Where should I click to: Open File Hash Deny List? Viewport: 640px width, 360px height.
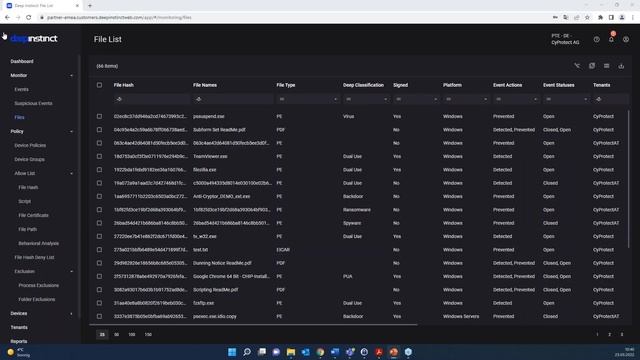(34, 258)
